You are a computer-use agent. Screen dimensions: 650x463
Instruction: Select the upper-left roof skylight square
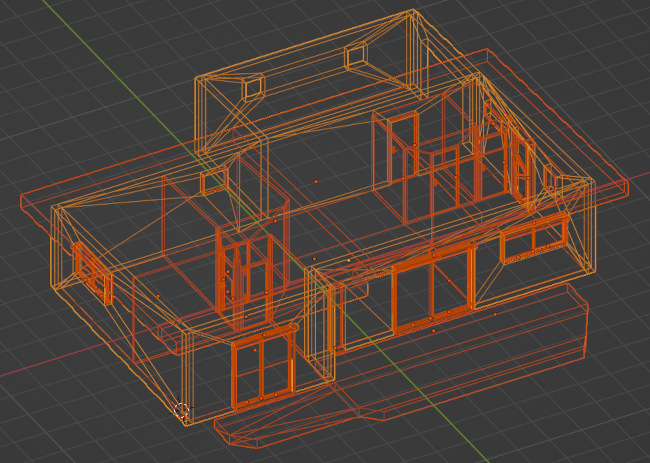coord(252,89)
